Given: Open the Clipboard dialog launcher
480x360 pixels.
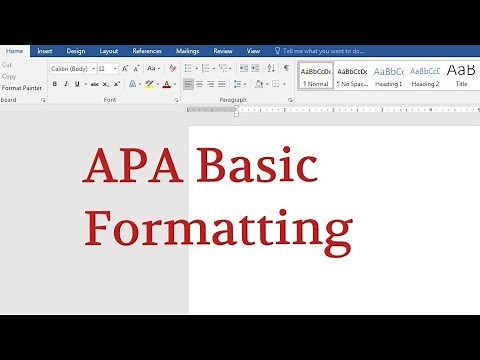Looking at the screenshot, I should [x=43, y=100].
